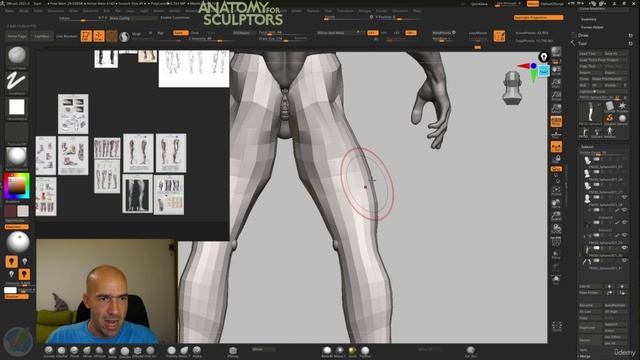
Task: Open the Help menu
Action: [417, 11]
